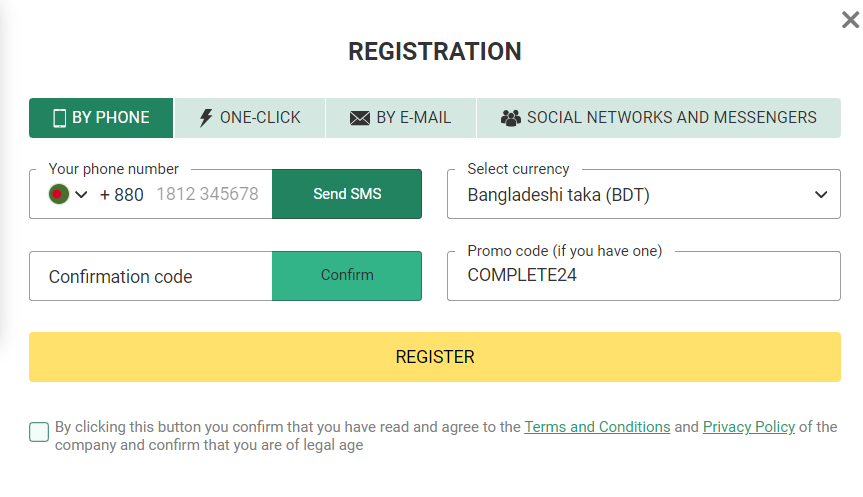
Task: Open Social Networks and Messengers tab
Action: 659,118
